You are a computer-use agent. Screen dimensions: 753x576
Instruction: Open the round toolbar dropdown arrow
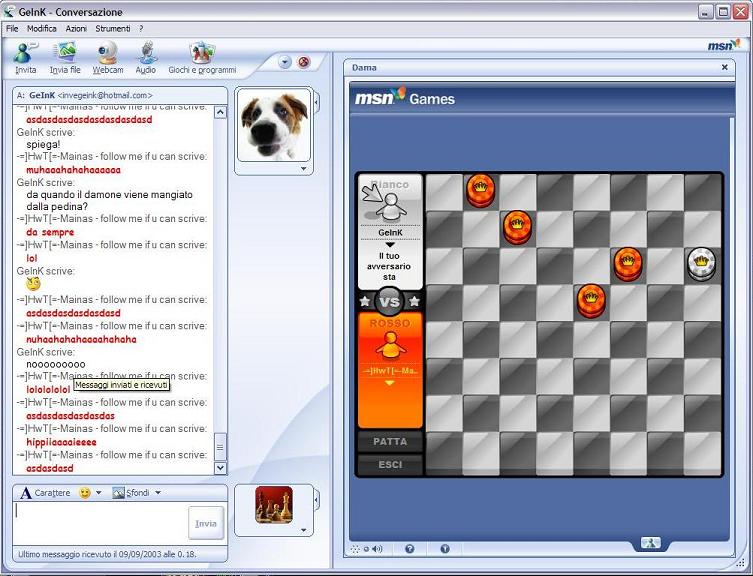tap(285, 61)
